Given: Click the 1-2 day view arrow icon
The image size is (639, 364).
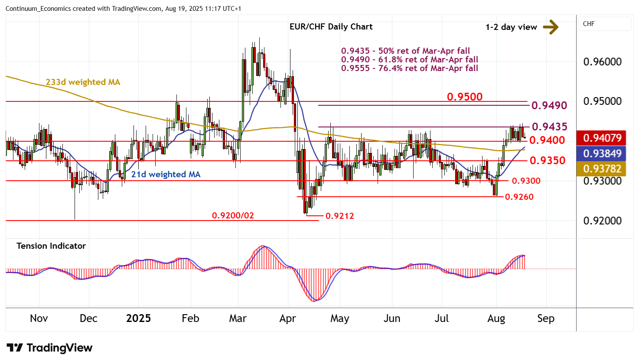Looking at the screenshot, I should click(x=551, y=27).
